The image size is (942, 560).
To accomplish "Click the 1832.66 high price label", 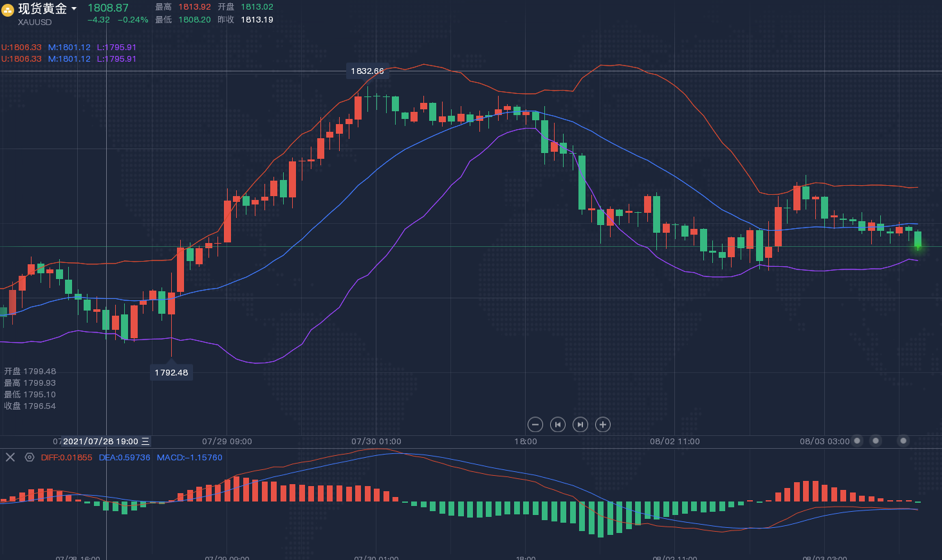I will click(x=367, y=71).
